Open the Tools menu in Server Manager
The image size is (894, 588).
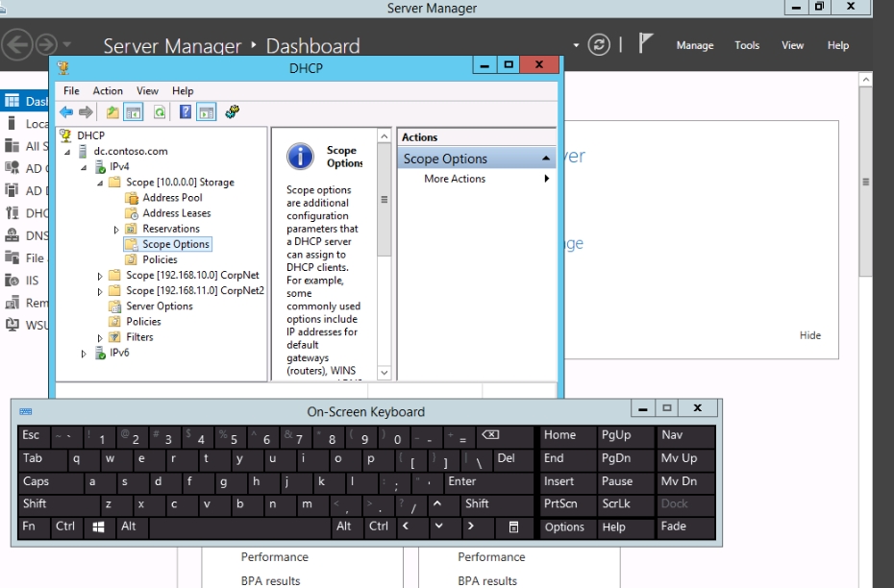pos(747,45)
